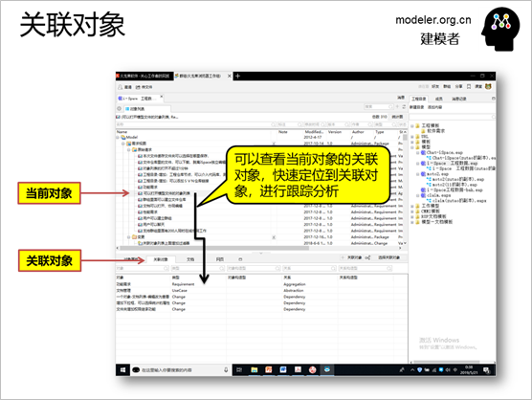The image size is (532, 400).
Task: Click the share-like icon beside 关联对象 button
Action: click(367, 257)
